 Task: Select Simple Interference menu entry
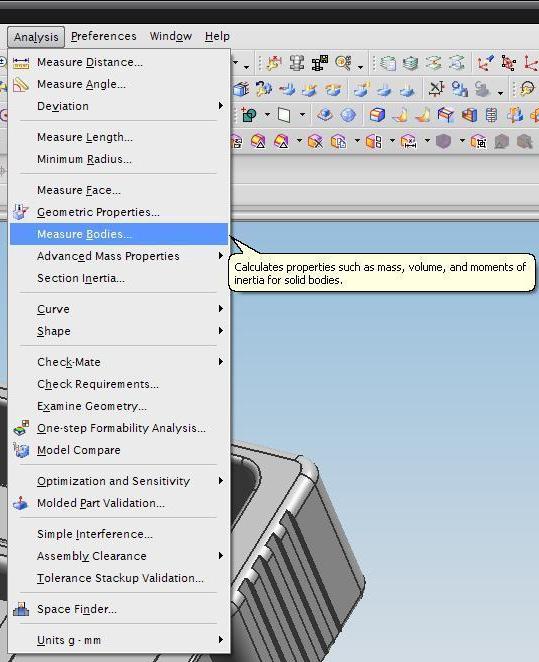tap(119, 534)
